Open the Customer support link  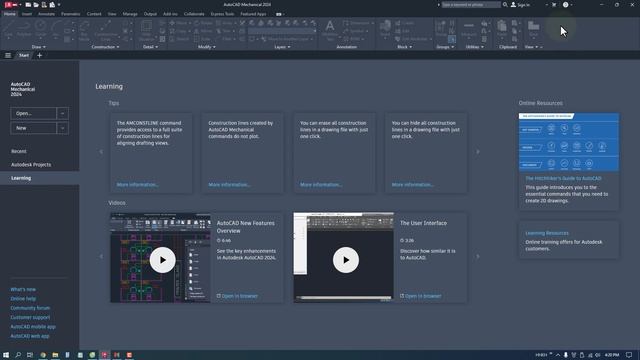(x=30, y=318)
